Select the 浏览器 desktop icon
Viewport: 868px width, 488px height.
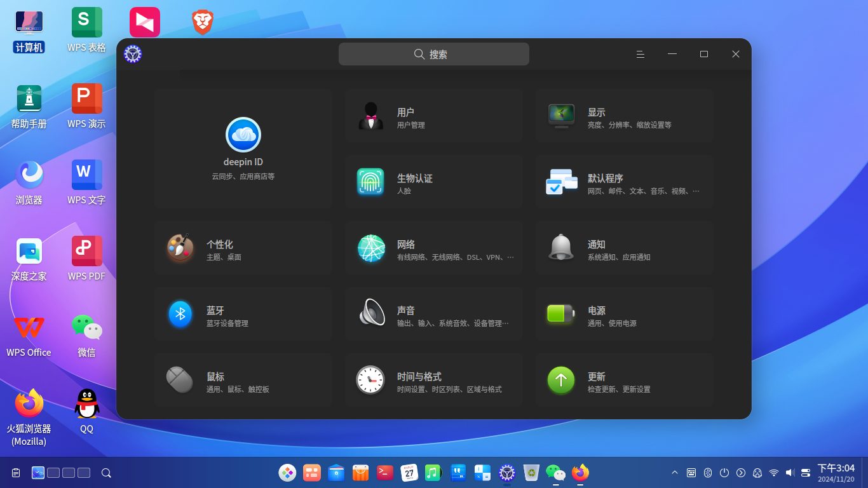point(29,182)
